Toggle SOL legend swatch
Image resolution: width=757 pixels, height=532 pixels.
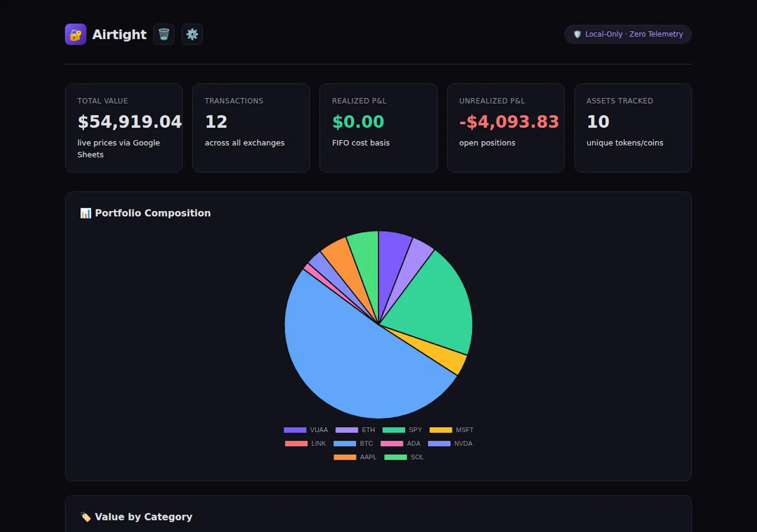click(396, 457)
